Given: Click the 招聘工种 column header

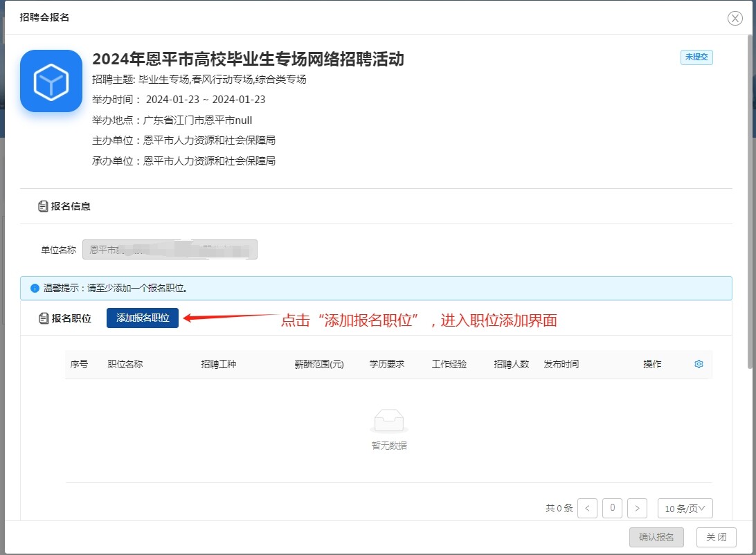Looking at the screenshot, I should click(x=218, y=364).
